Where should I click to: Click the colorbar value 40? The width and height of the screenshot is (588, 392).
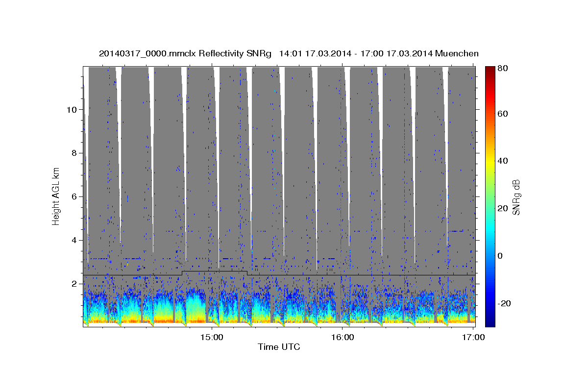(x=502, y=161)
